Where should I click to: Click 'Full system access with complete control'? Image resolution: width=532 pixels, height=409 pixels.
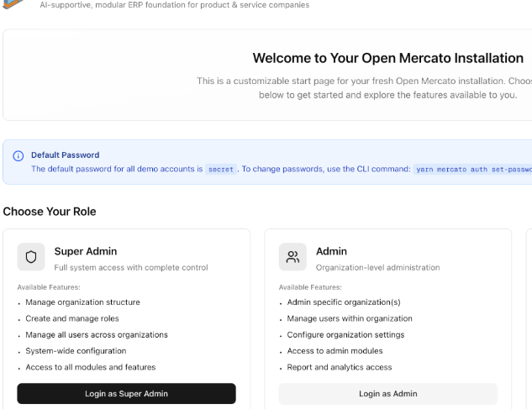point(131,268)
